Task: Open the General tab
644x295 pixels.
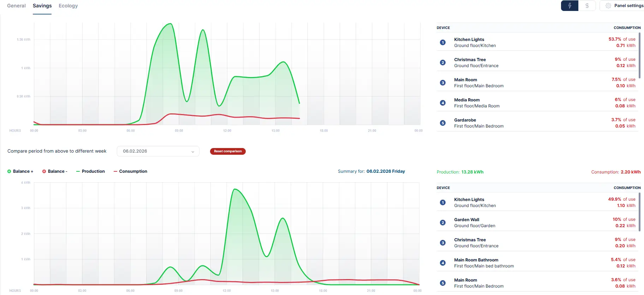Action: (x=16, y=6)
